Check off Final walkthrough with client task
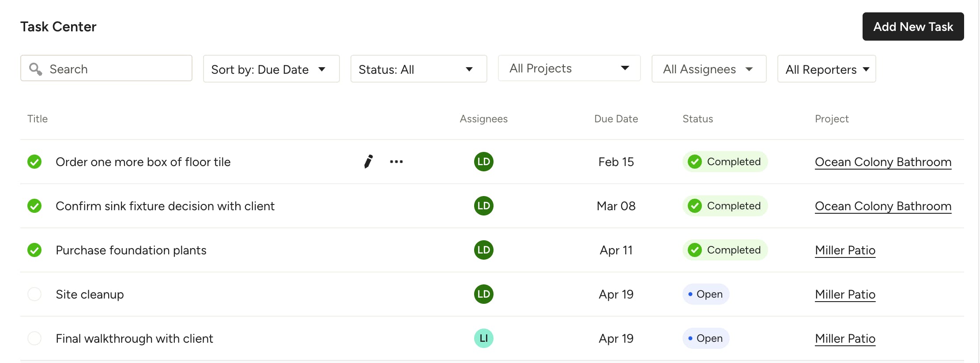980x363 pixels. coord(34,338)
